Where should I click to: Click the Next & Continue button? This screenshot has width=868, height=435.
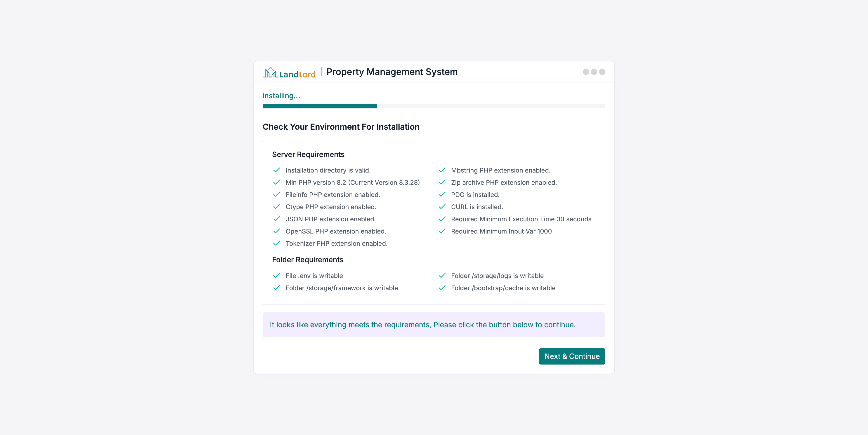pyautogui.click(x=572, y=356)
